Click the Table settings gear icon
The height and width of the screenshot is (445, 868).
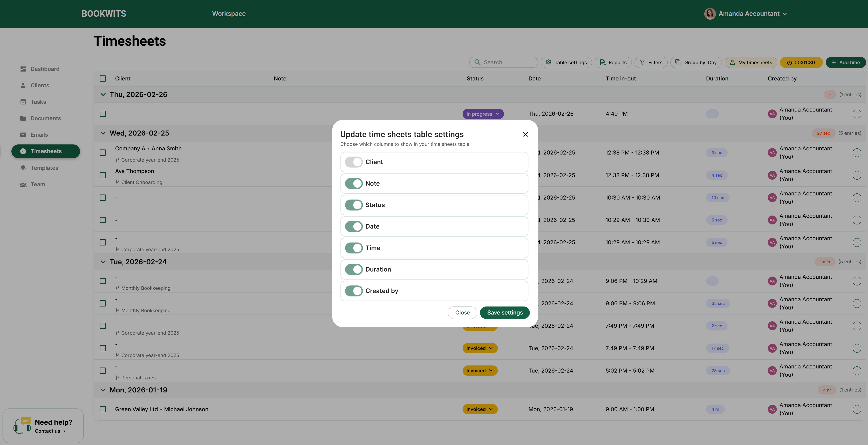click(548, 62)
